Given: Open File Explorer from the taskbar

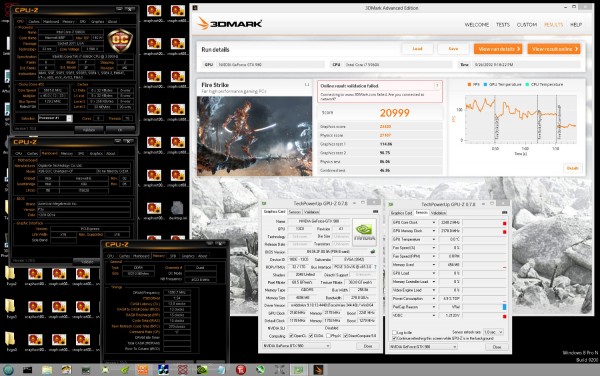Looking at the screenshot, I should (x=47, y=370).
